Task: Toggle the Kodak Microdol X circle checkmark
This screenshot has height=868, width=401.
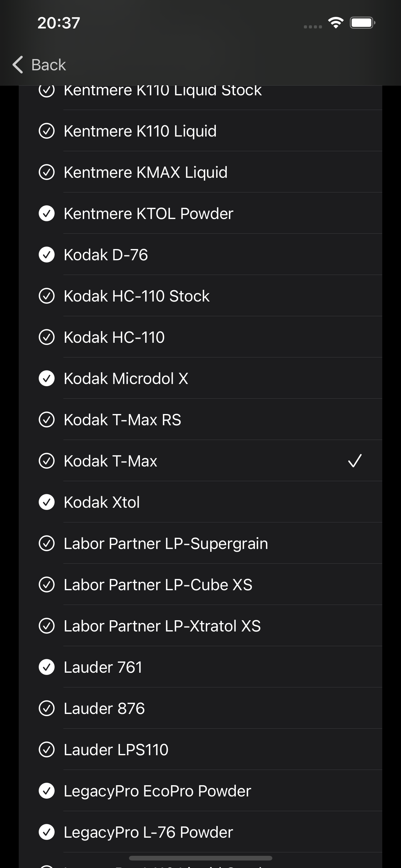Action: point(47,378)
